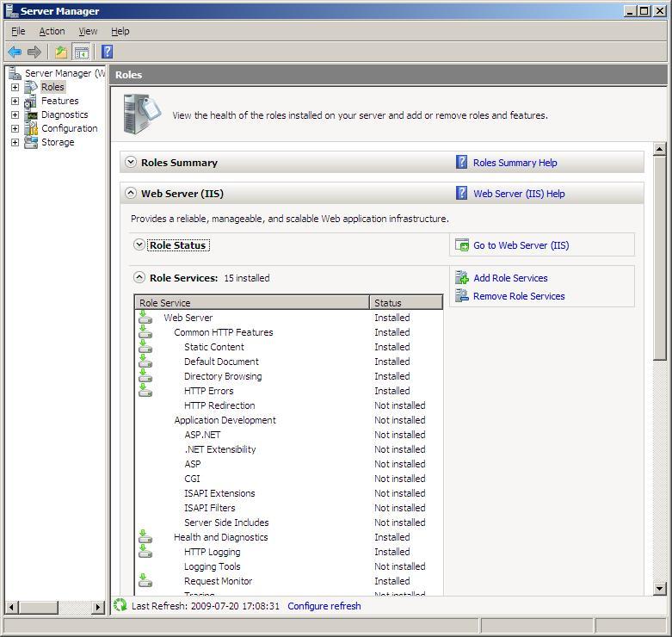672x637 pixels.
Task: Click the tree pane horizontal scrollbar thumb
Action: (39, 607)
